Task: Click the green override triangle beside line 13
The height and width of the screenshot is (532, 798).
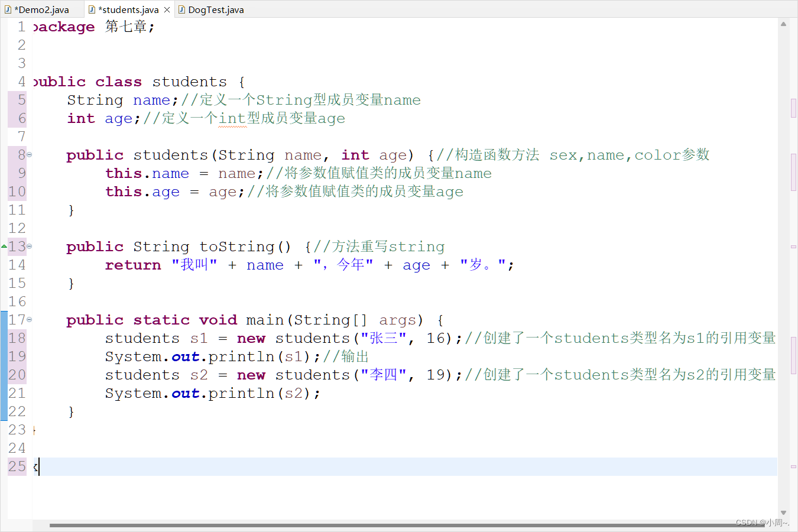Action: (4, 246)
